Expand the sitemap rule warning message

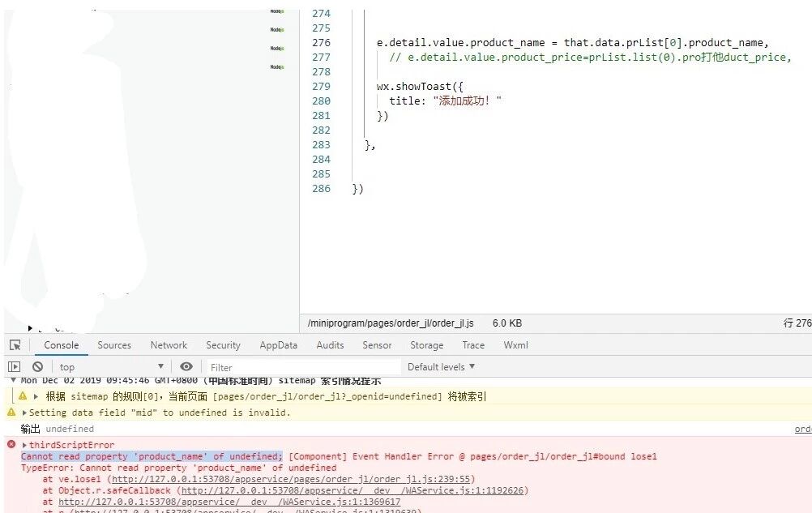[x=36, y=396]
